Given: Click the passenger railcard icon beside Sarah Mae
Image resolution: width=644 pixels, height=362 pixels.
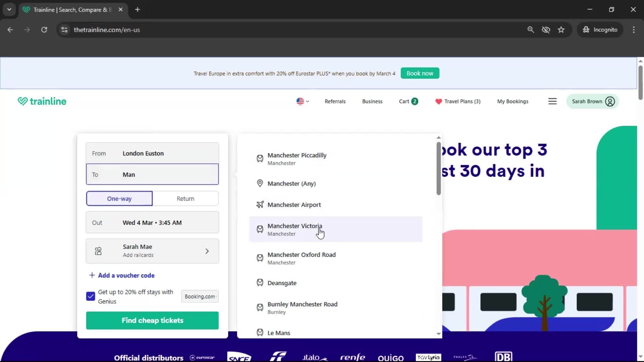Looking at the screenshot, I should click(x=98, y=251).
